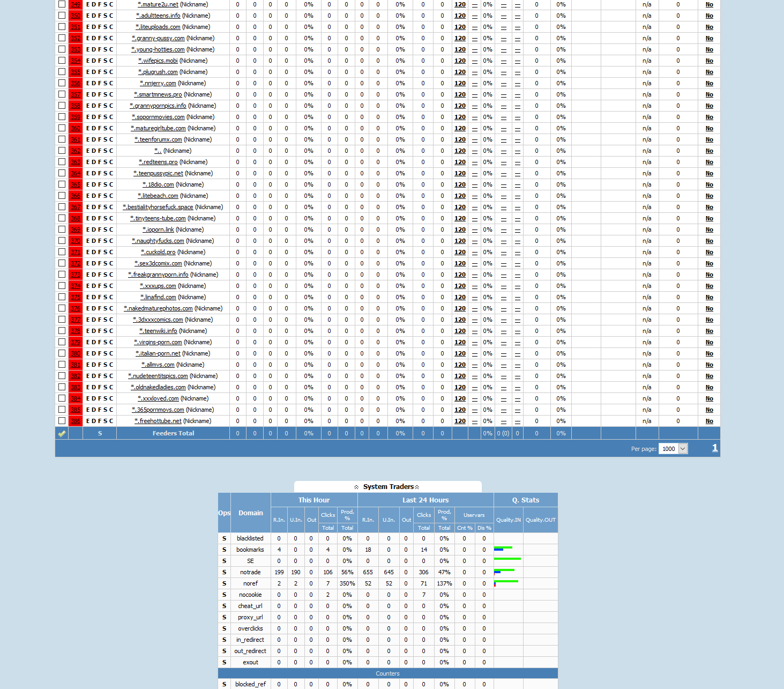Click the This Hour header
The width and height of the screenshot is (784, 689).
click(314, 500)
